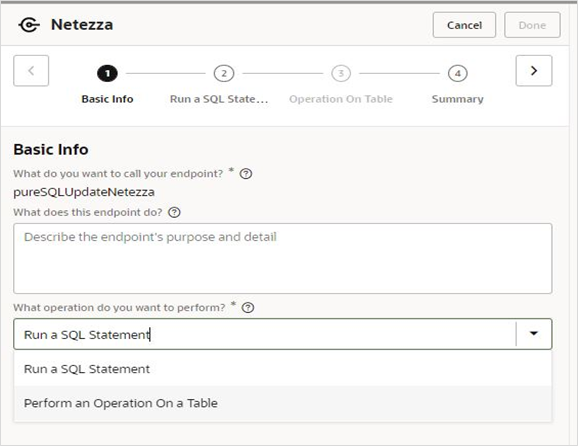Click "What operation do you want to perform?" label
The image size is (578, 446).
pos(119,307)
